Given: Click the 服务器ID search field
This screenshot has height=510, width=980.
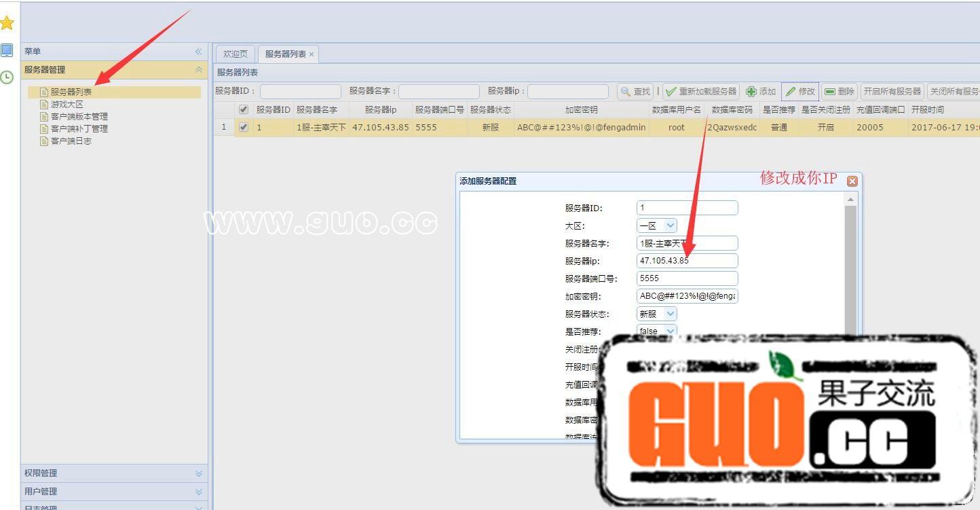Looking at the screenshot, I should pos(301,92).
